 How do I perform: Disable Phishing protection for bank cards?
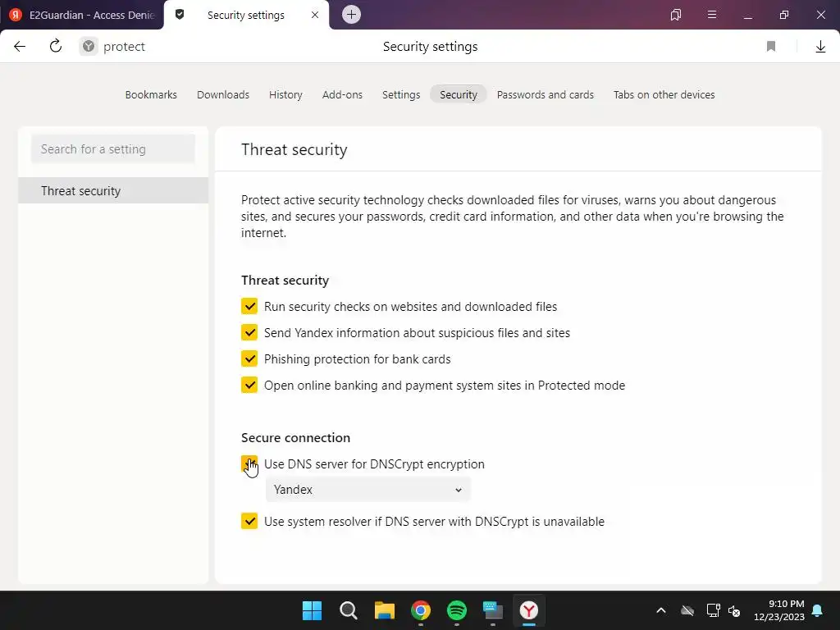[249, 359]
